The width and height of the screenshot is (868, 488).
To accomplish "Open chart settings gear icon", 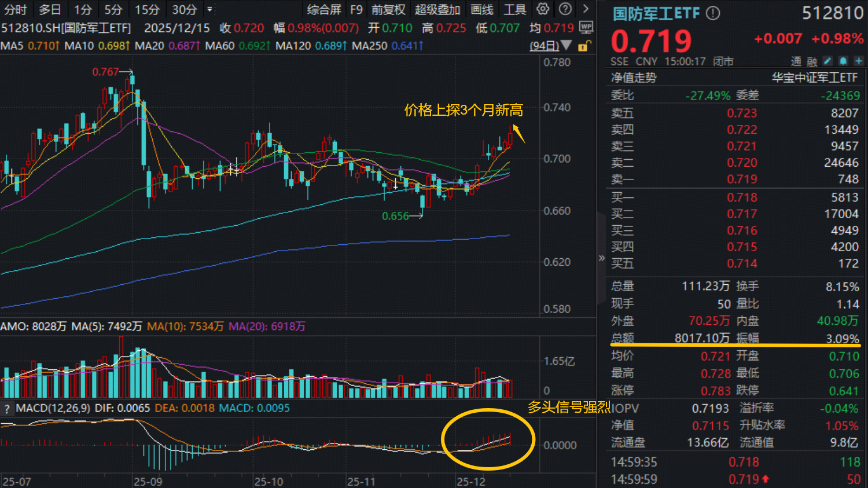I will (543, 9).
